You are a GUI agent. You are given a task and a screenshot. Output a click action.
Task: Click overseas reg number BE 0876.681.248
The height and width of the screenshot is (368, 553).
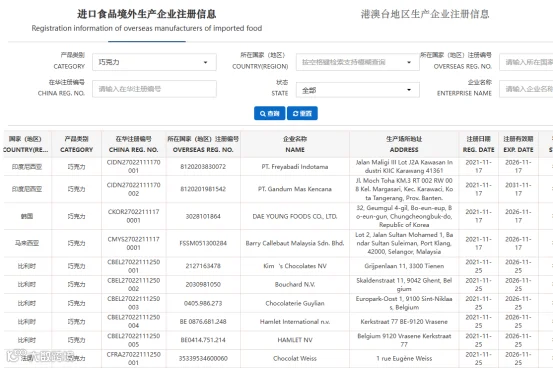point(203,321)
